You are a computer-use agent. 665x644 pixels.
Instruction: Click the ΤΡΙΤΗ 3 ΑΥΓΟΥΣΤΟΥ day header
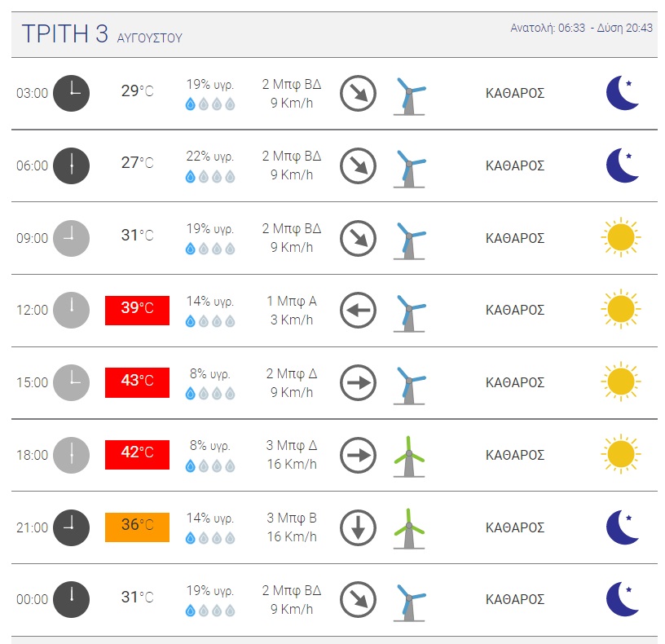102,34
